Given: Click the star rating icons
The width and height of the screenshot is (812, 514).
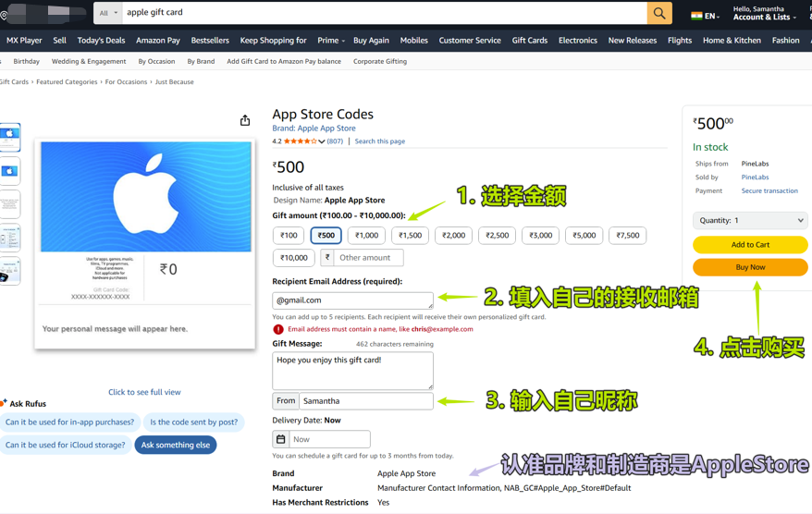Looking at the screenshot, I should click(x=301, y=141).
